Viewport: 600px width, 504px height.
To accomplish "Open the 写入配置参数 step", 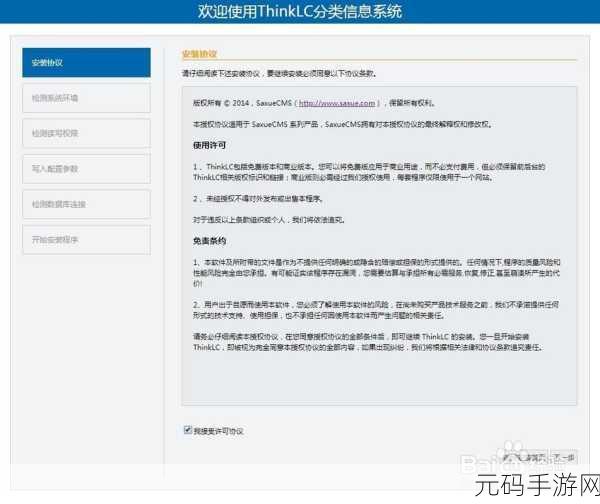I will pyautogui.click(x=86, y=169).
